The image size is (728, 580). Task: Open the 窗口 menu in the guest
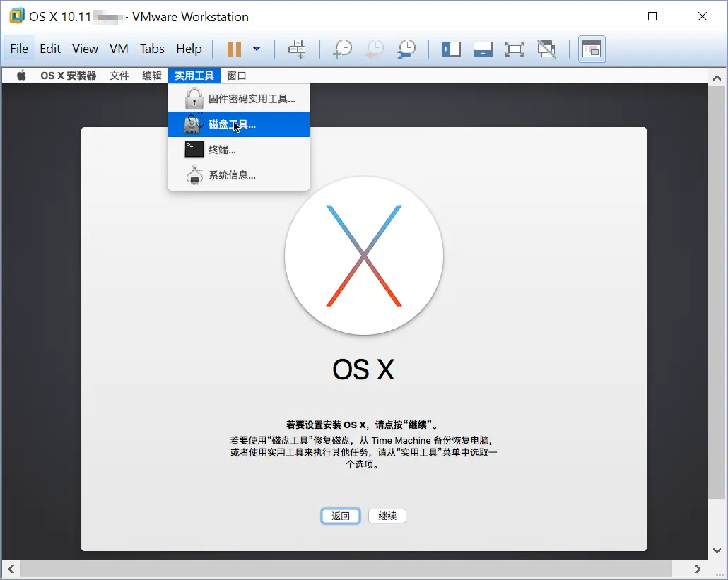(236, 75)
